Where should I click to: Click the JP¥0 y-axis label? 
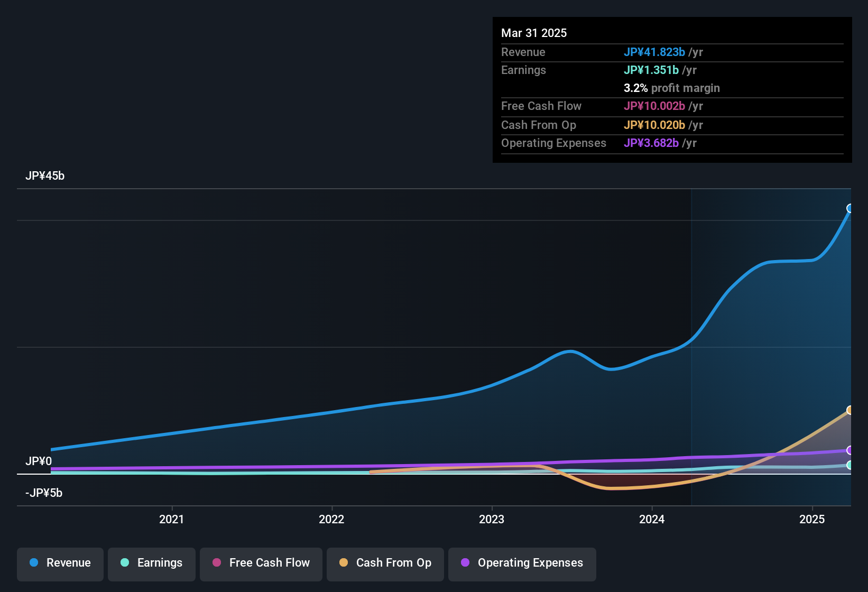coord(39,461)
